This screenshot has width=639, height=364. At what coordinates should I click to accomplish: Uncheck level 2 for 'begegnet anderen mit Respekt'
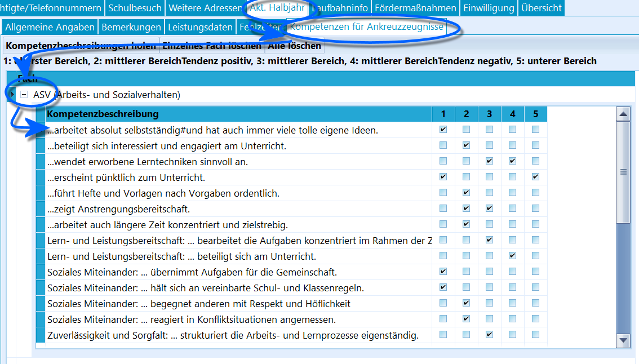tap(466, 303)
